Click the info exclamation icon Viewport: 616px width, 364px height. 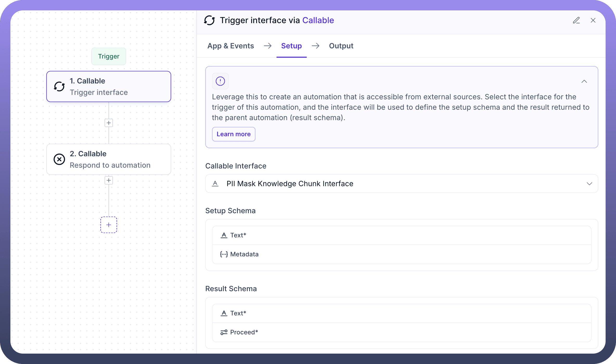coord(220,81)
